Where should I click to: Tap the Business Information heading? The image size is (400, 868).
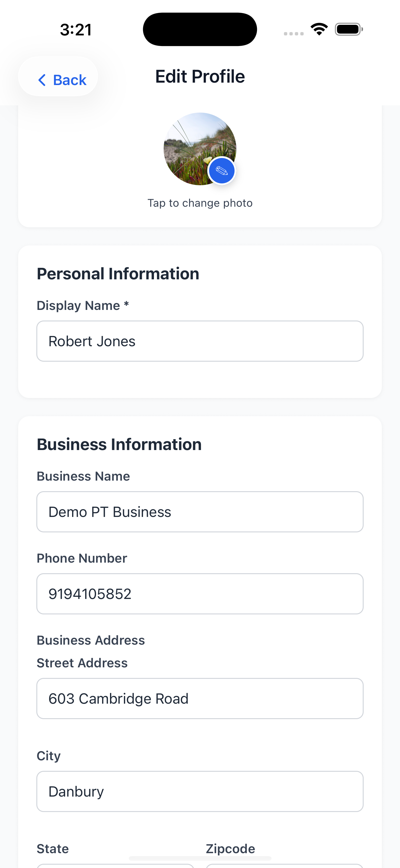[x=119, y=445]
